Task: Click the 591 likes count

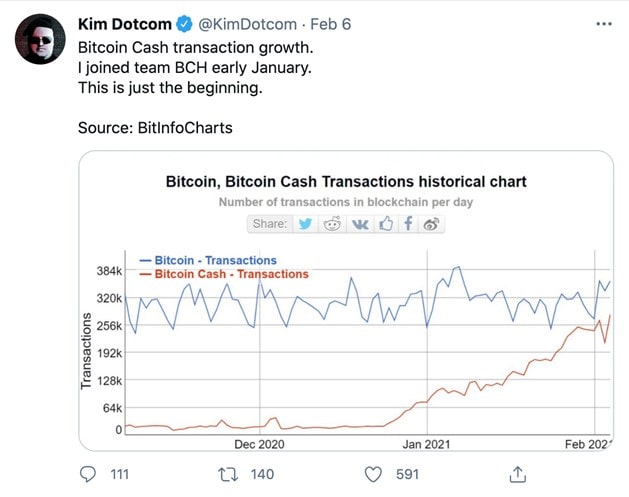Action: [x=407, y=474]
